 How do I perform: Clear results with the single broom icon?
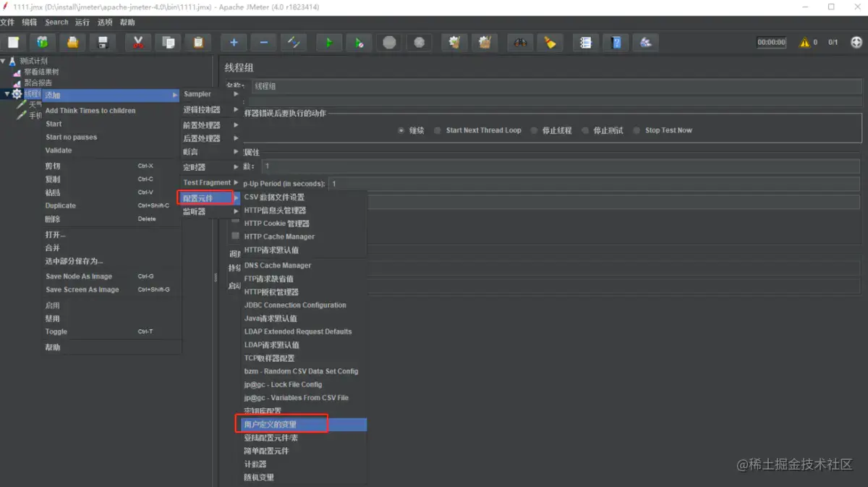pyautogui.click(x=454, y=42)
